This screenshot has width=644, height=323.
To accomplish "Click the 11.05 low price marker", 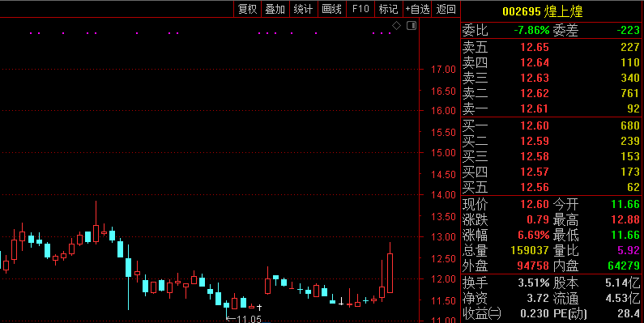I will pyautogui.click(x=244, y=319).
